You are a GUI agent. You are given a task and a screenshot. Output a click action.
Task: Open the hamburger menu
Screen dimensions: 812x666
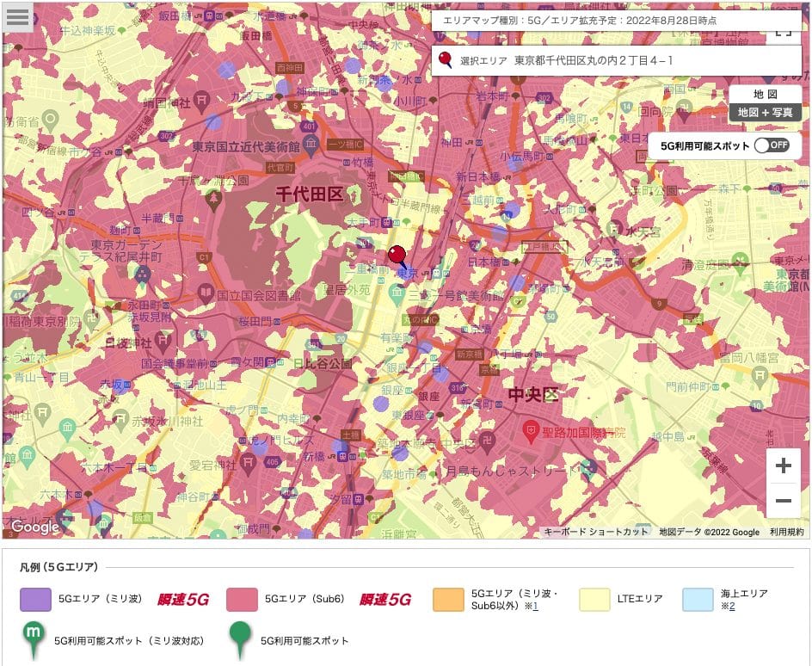click(18, 17)
